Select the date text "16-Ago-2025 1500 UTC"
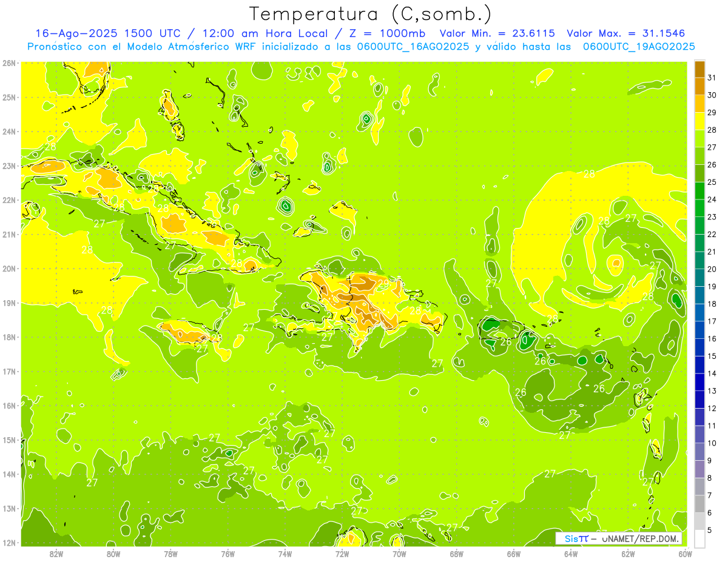Screen dimensions: 728x562 point(108,33)
